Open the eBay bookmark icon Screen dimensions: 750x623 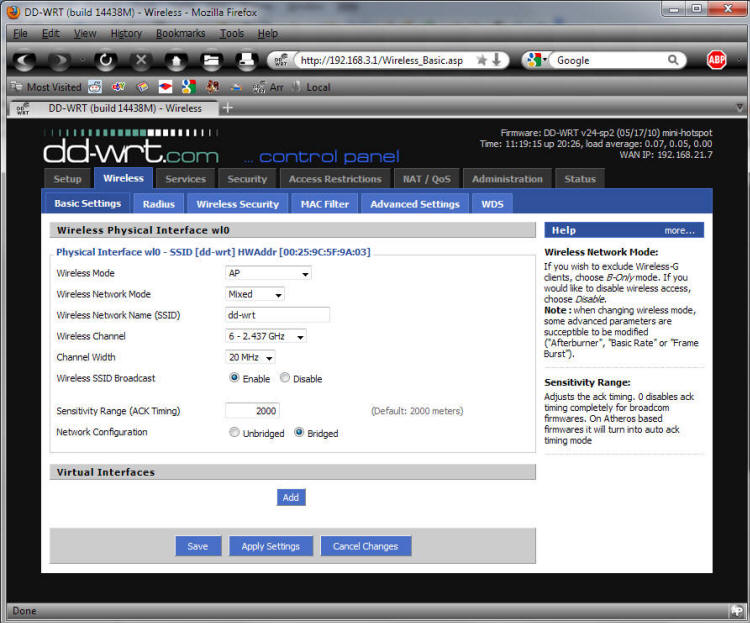click(x=119, y=87)
